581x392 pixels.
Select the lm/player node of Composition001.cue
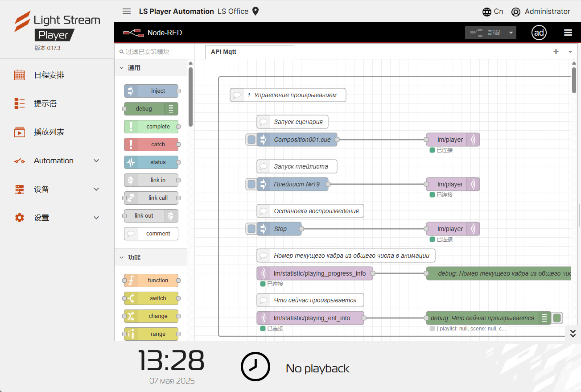453,140
